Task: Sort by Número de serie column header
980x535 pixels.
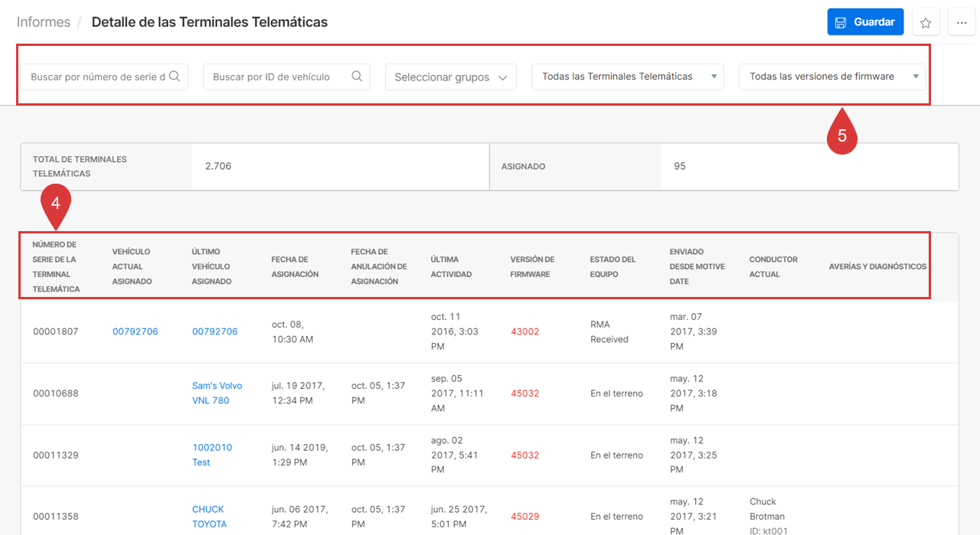Action: pos(56,266)
